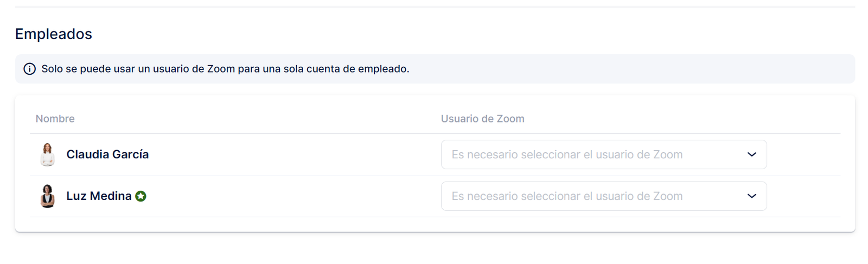Select the Claudia García employee name

[107, 154]
